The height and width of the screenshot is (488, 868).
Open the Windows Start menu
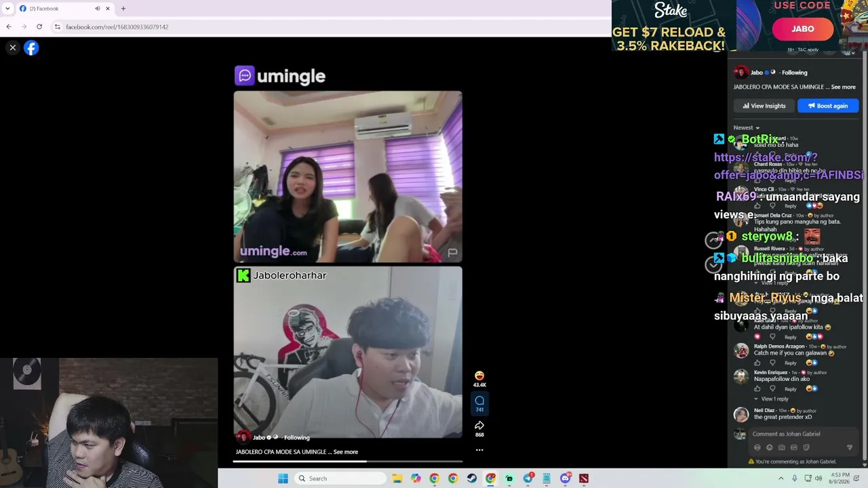[x=283, y=479]
